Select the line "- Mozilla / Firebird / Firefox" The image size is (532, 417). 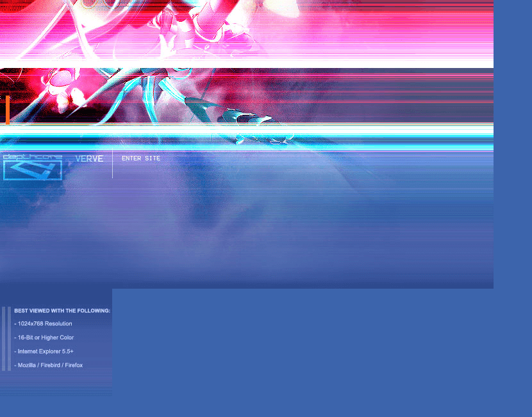click(x=49, y=365)
